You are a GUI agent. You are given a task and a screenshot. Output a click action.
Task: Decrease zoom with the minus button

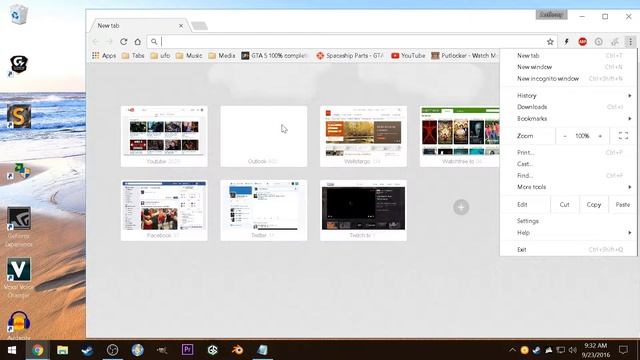click(565, 136)
